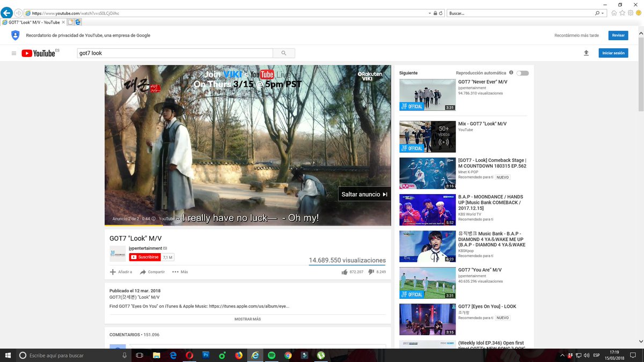Screen dimensions: 644x362
Task: Open browser tools gear icon
Action: tap(630, 13)
